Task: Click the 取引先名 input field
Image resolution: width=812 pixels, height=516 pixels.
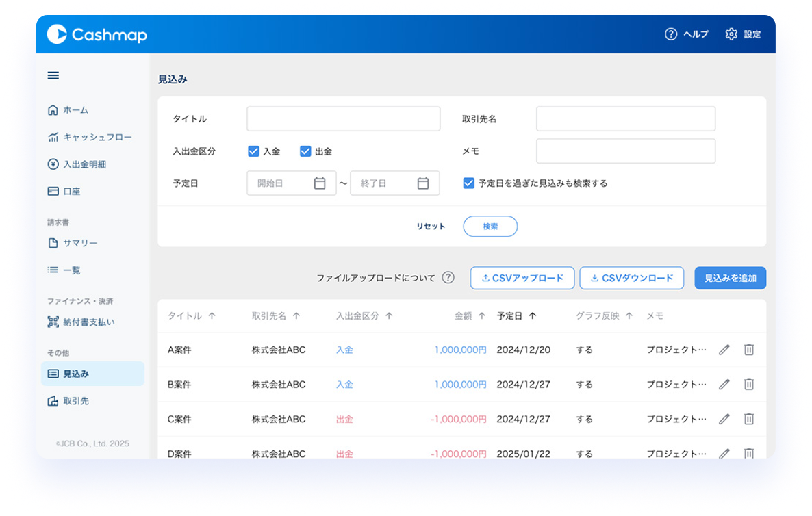Action: (626, 119)
